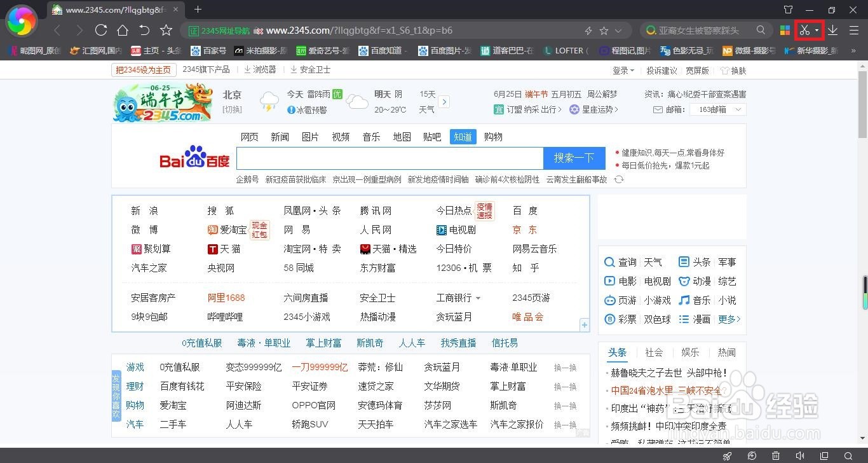Click the star inside address bar
868x463 pixels.
(x=604, y=31)
